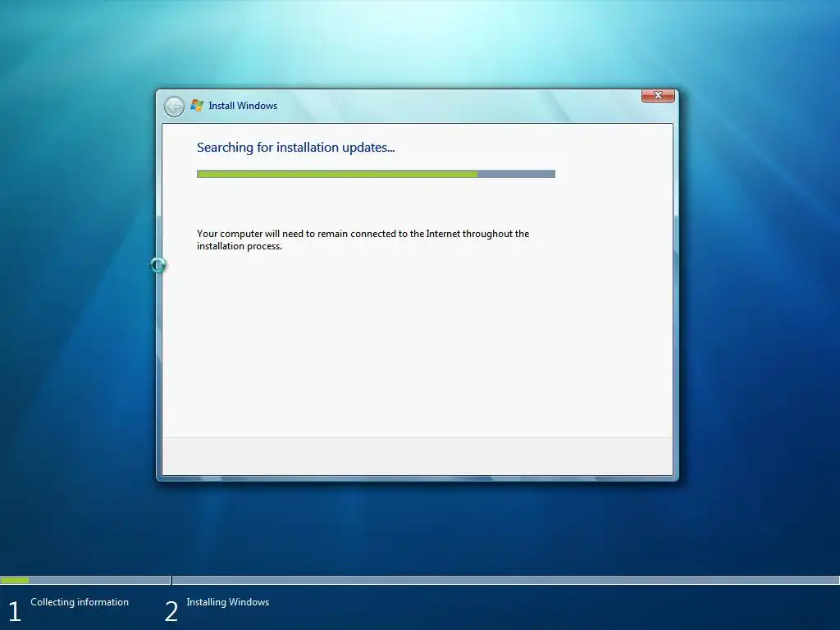Click the large step number 2
This screenshot has width=840, height=630.
171,612
